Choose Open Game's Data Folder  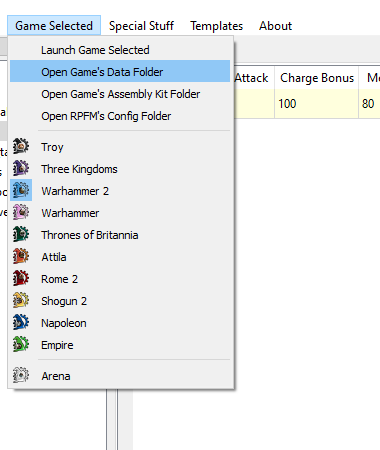[x=120, y=72]
